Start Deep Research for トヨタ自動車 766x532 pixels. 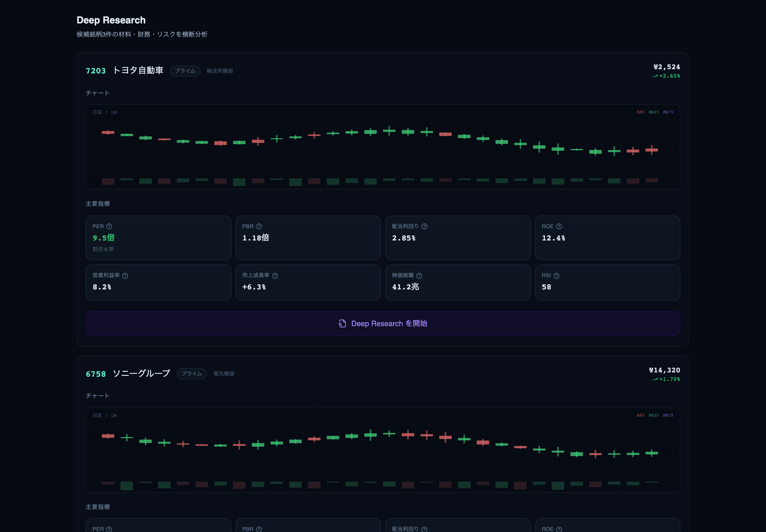click(x=383, y=323)
